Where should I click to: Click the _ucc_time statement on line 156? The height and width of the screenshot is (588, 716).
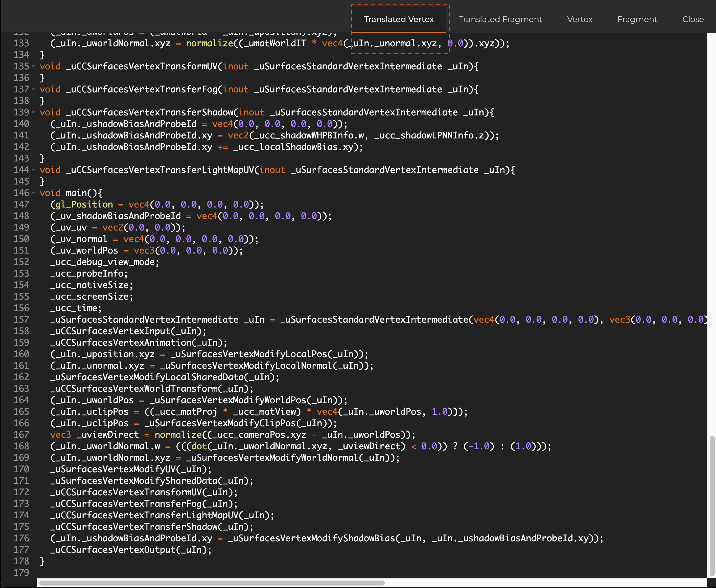pyautogui.click(x=75, y=308)
